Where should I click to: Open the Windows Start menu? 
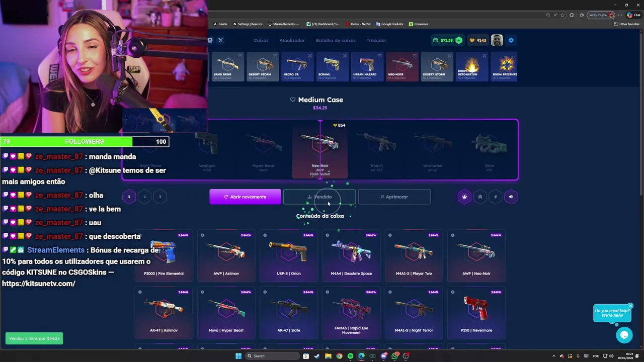tap(238, 356)
